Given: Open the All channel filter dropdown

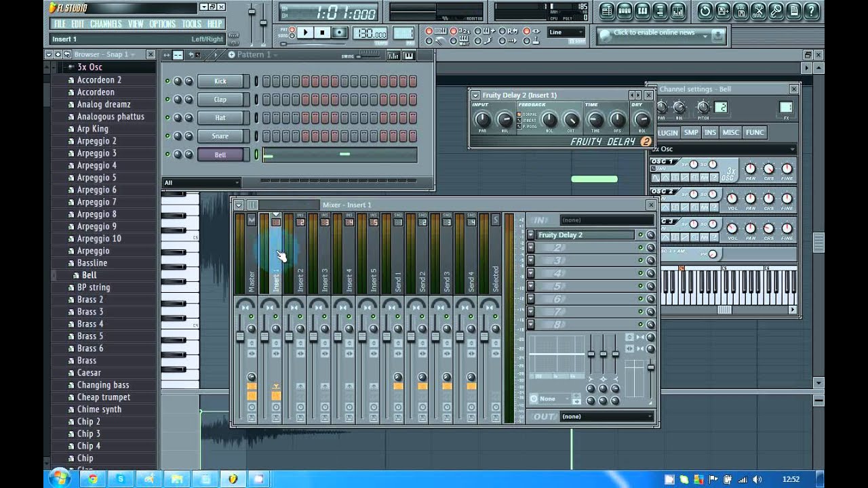Looking at the screenshot, I should coord(201,182).
